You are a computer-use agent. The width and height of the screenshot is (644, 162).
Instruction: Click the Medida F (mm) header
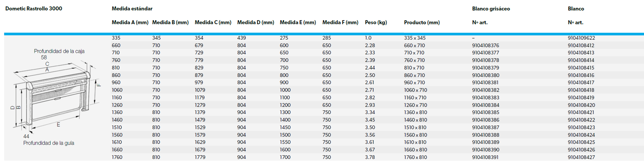pyautogui.click(x=340, y=22)
